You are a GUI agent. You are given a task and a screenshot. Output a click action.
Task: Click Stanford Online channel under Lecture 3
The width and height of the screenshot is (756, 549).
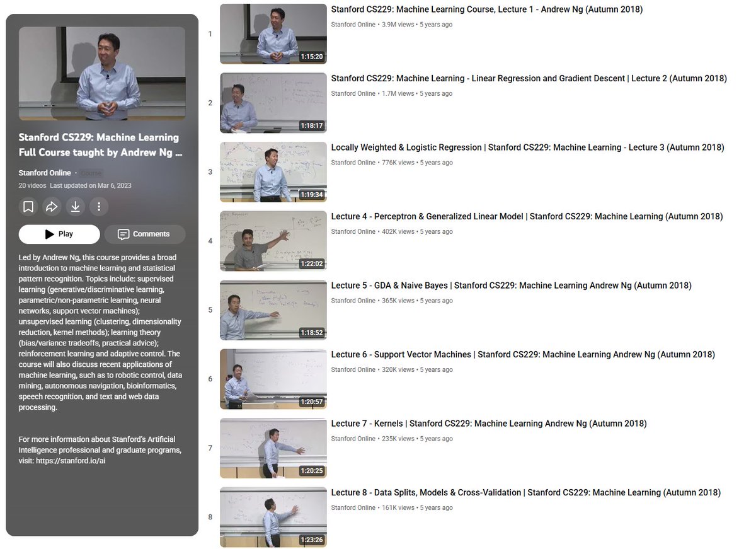tap(353, 163)
